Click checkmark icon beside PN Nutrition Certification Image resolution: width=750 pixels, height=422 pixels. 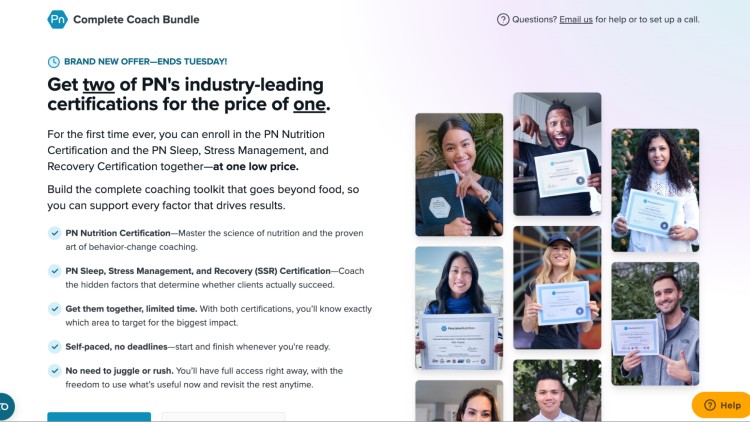[x=55, y=233]
